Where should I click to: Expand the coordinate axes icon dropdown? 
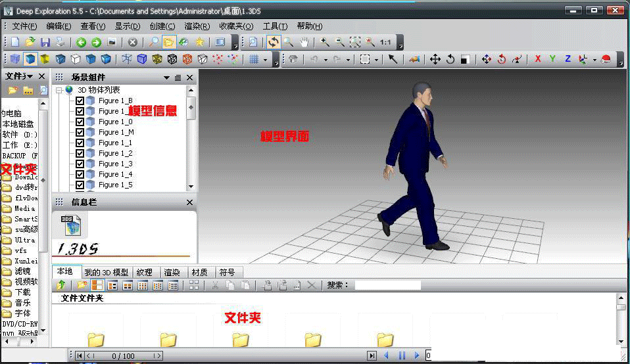click(x=594, y=60)
